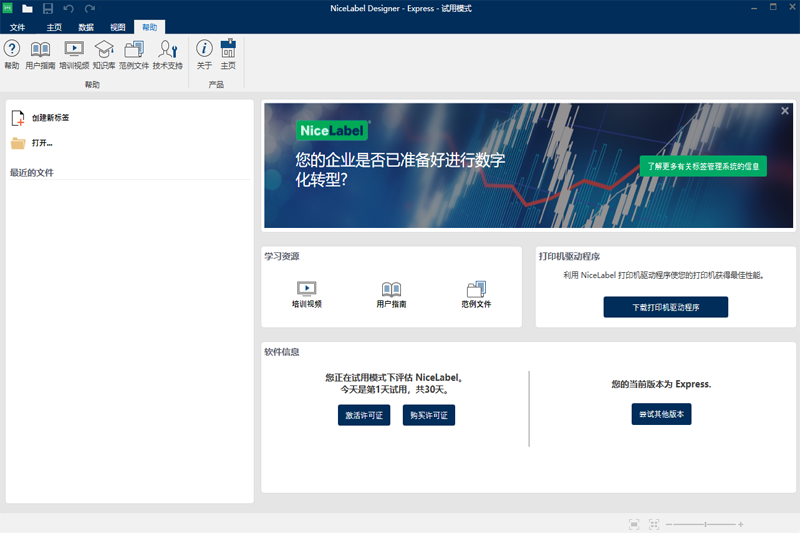The height and width of the screenshot is (533, 800).
Task: Click the 关于 (About) info icon
Action: coord(204,53)
